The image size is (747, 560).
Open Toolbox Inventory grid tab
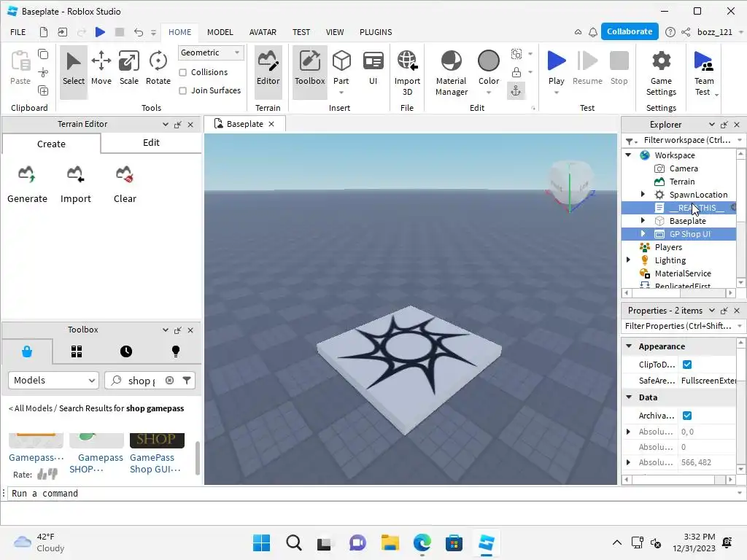pyautogui.click(x=76, y=351)
